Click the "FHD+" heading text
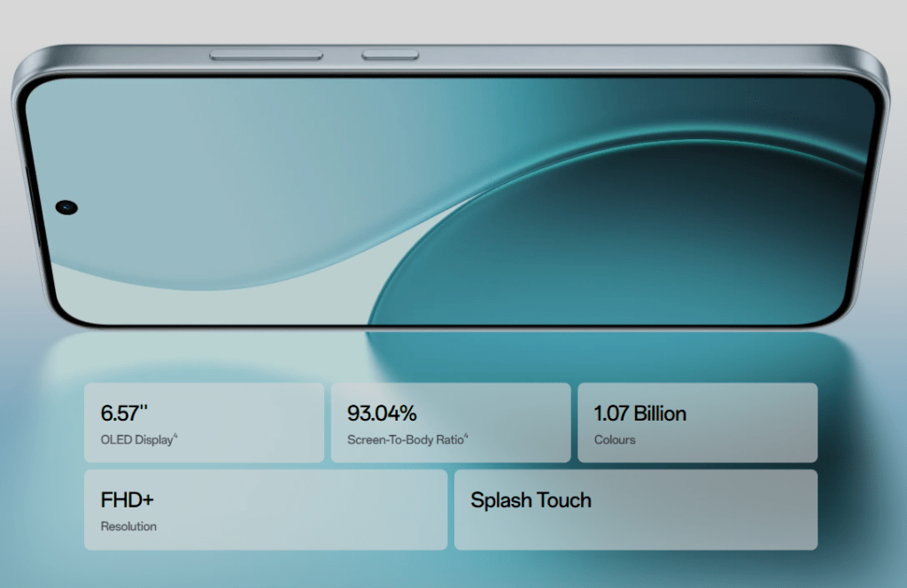This screenshot has width=907, height=588. coord(128,500)
